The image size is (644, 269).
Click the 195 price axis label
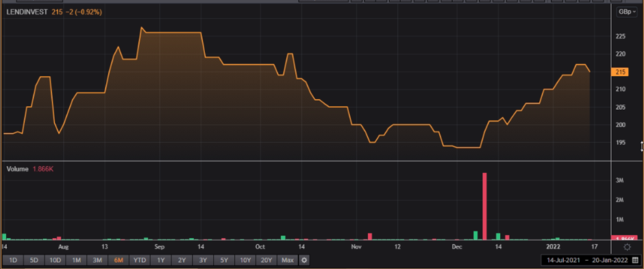620,143
